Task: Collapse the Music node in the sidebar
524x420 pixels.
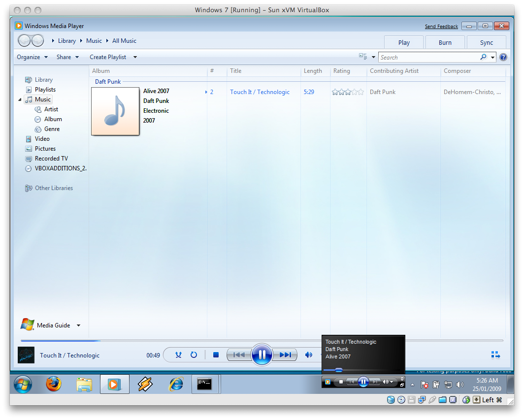Action: pos(20,99)
